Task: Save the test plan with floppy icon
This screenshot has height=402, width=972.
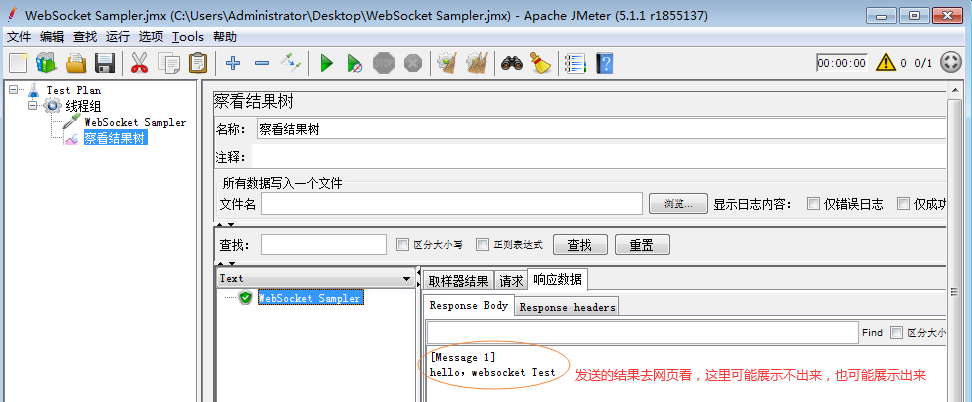Action: click(x=105, y=63)
